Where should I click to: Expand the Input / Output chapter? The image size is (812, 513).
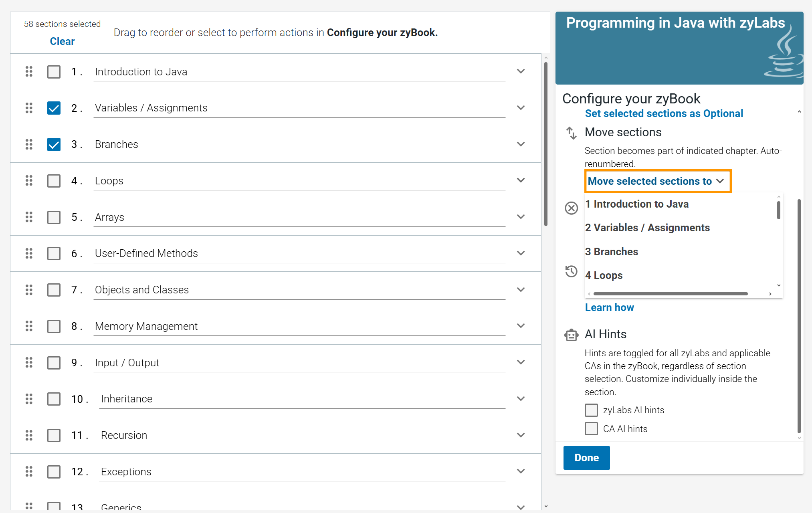click(521, 362)
